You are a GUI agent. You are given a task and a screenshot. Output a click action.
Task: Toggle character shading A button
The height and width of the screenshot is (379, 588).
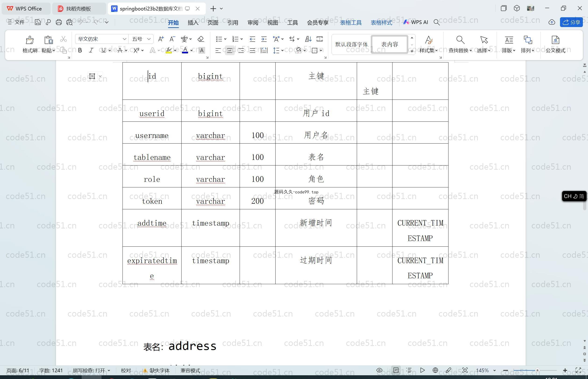202,50
